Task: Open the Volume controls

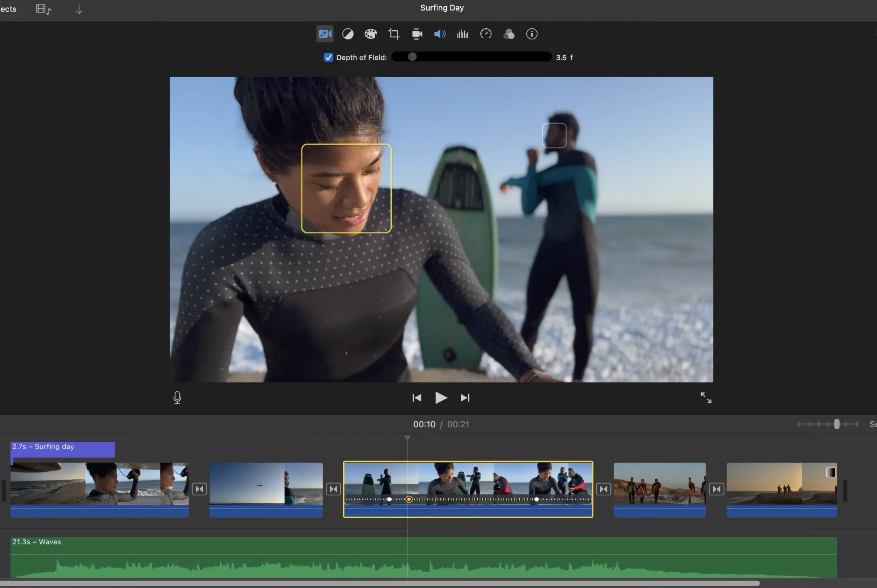Action: (x=439, y=34)
